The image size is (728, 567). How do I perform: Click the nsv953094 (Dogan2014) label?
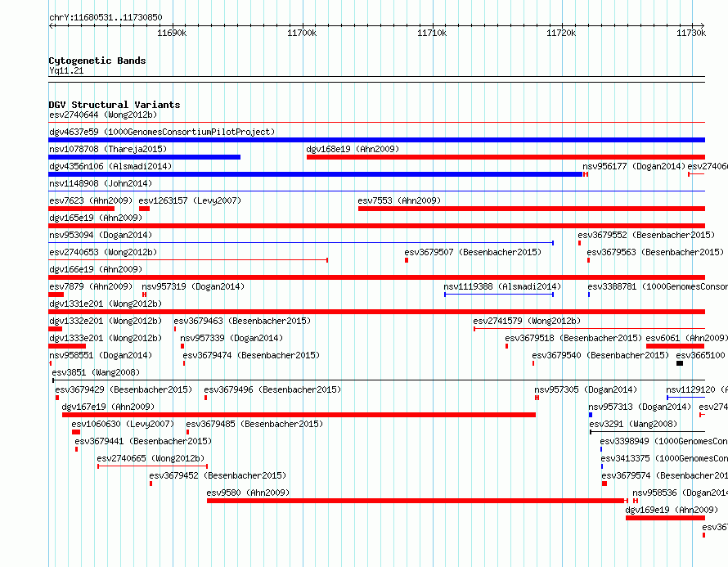click(x=101, y=235)
